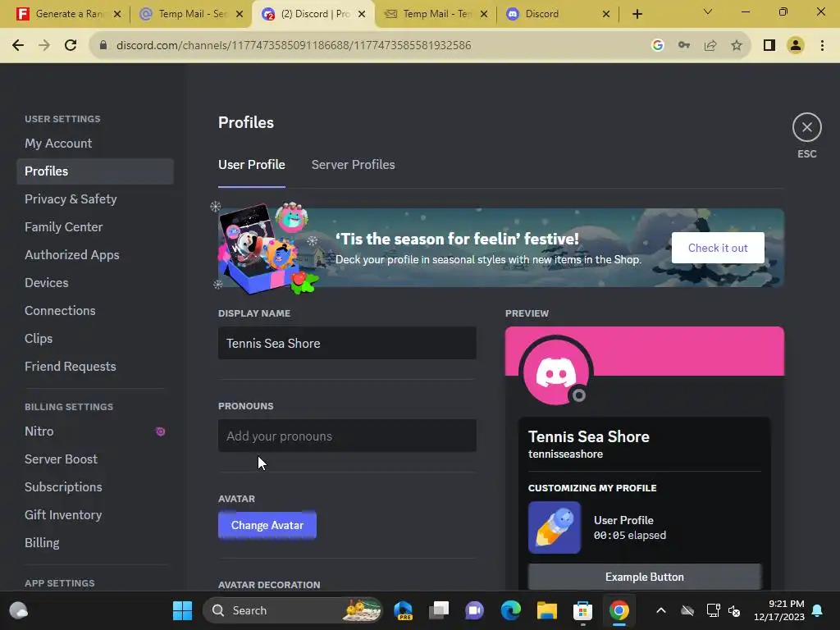The image size is (840, 630).
Task: Click the Check it out button
Action: [x=717, y=248]
